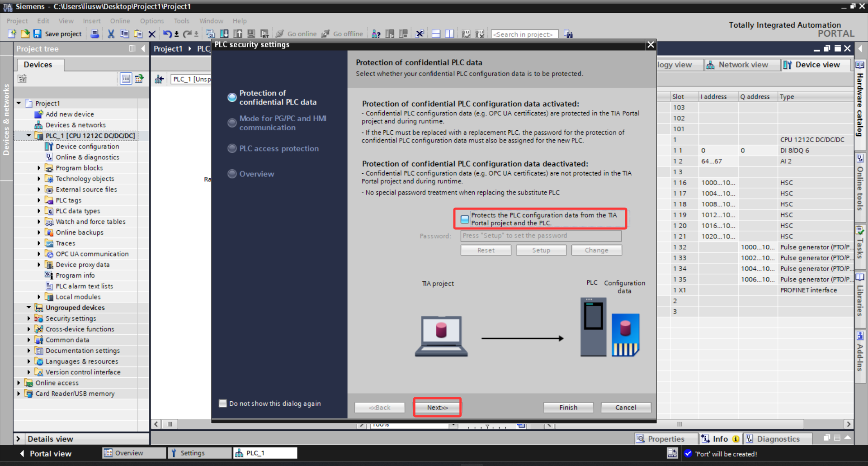The height and width of the screenshot is (466, 868).
Task: Open the Project menu
Action: [17, 21]
